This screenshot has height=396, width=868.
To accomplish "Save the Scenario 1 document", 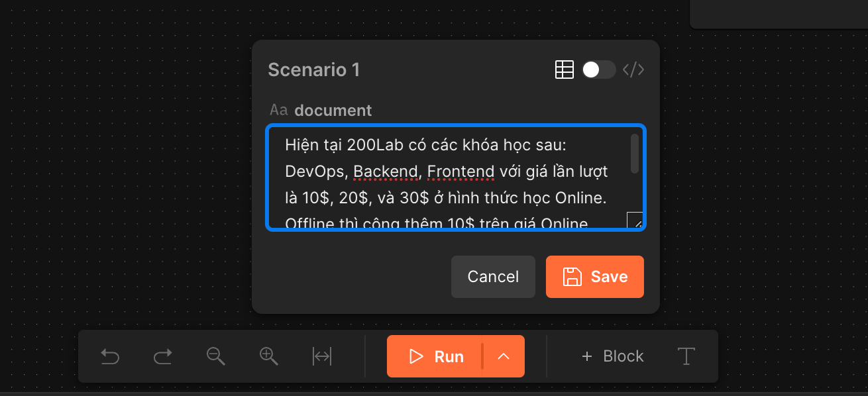I will tap(594, 277).
